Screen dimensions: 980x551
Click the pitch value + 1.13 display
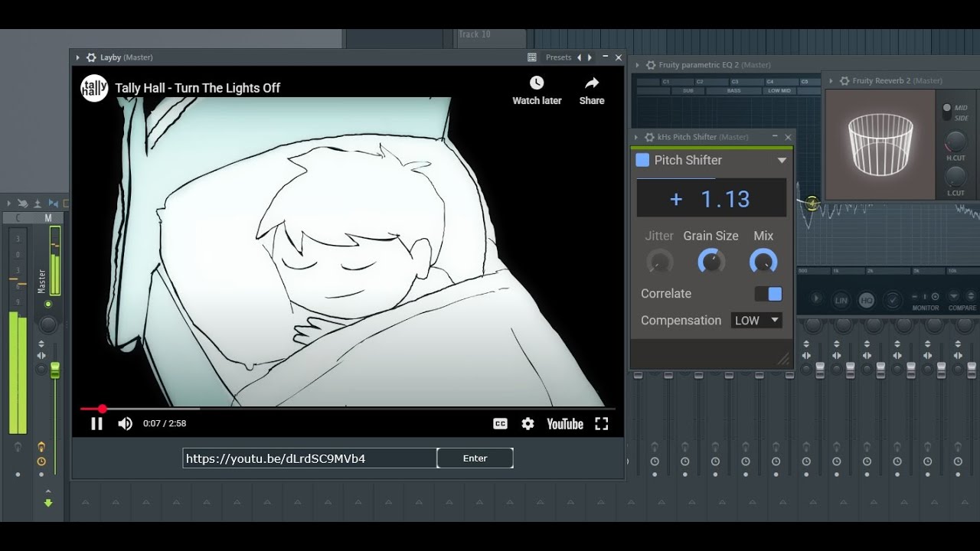point(711,199)
